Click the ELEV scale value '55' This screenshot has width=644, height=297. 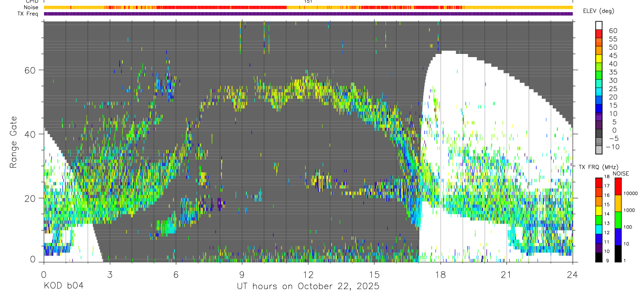613,39
